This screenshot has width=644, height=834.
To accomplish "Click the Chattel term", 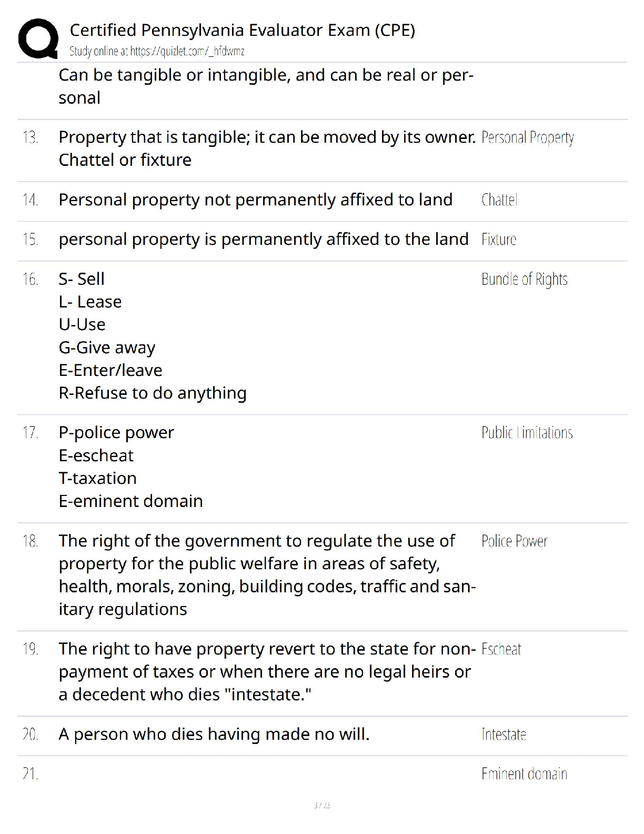I will [499, 200].
